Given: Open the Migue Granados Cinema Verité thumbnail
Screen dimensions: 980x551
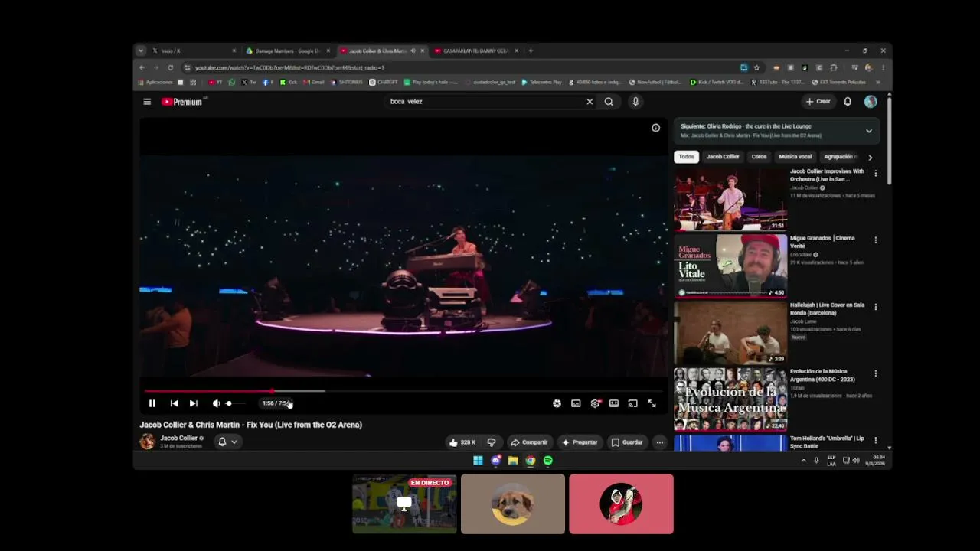Looking at the screenshot, I should pos(730,266).
